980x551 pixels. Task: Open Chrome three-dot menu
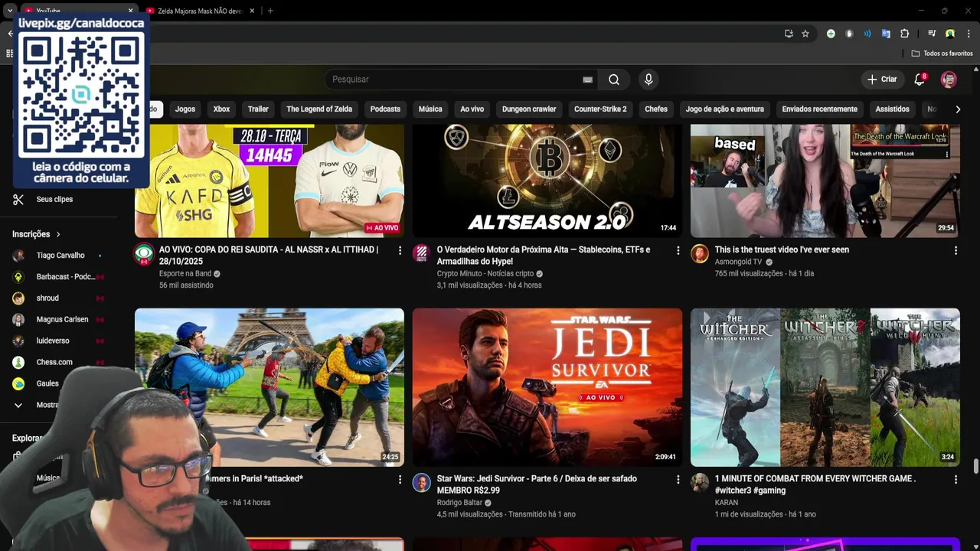tap(969, 34)
